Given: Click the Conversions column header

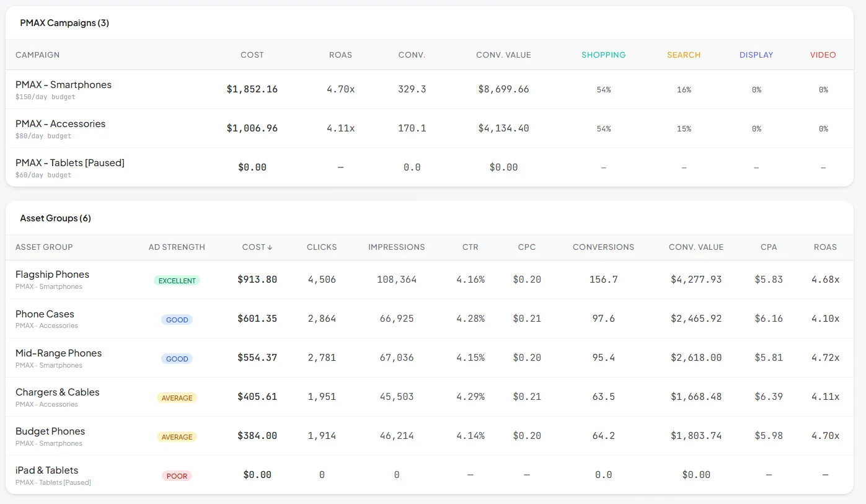Looking at the screenshot, I should (x=603, y=247).
